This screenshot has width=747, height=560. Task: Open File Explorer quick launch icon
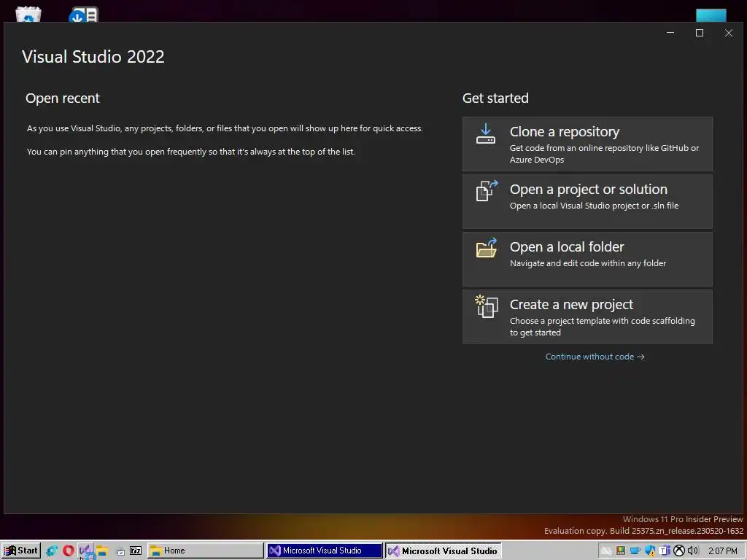102,551
